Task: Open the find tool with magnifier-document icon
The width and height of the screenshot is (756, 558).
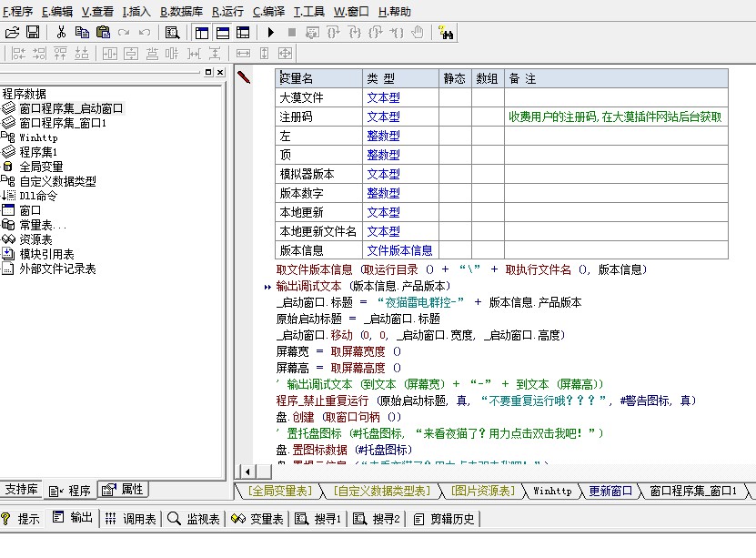Action: click(172, 32)
